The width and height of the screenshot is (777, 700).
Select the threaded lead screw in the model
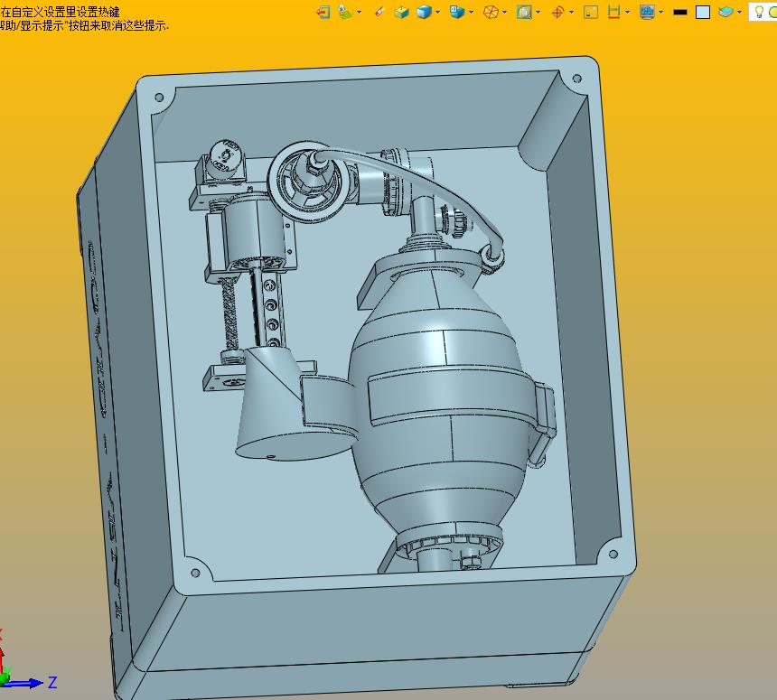[x=229, y=314]
